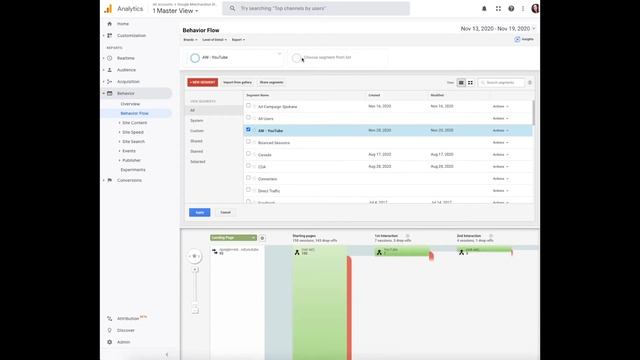Click the user profile avatar

click(535, 9)
